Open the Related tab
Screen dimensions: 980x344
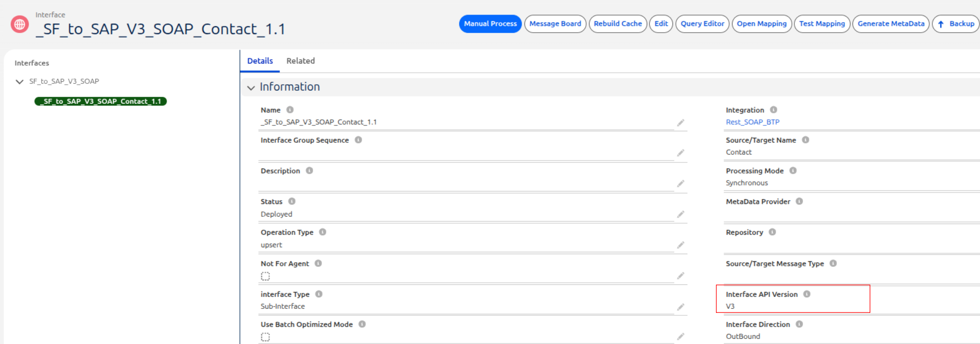coord(301,61)
